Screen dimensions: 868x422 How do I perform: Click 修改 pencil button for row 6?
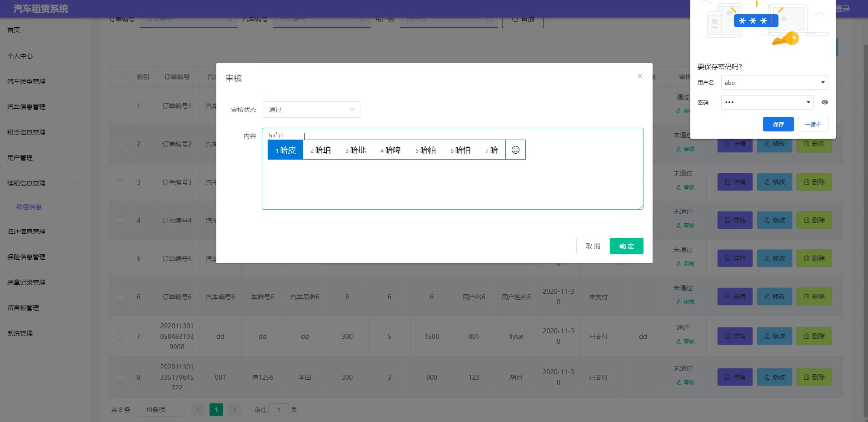(774, 296)
